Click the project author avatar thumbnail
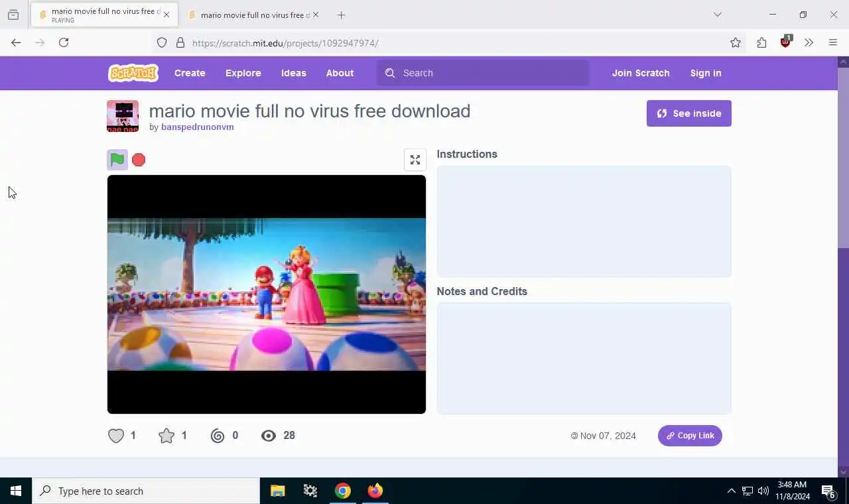Screen dimensions: 849x504 (123, 116)
